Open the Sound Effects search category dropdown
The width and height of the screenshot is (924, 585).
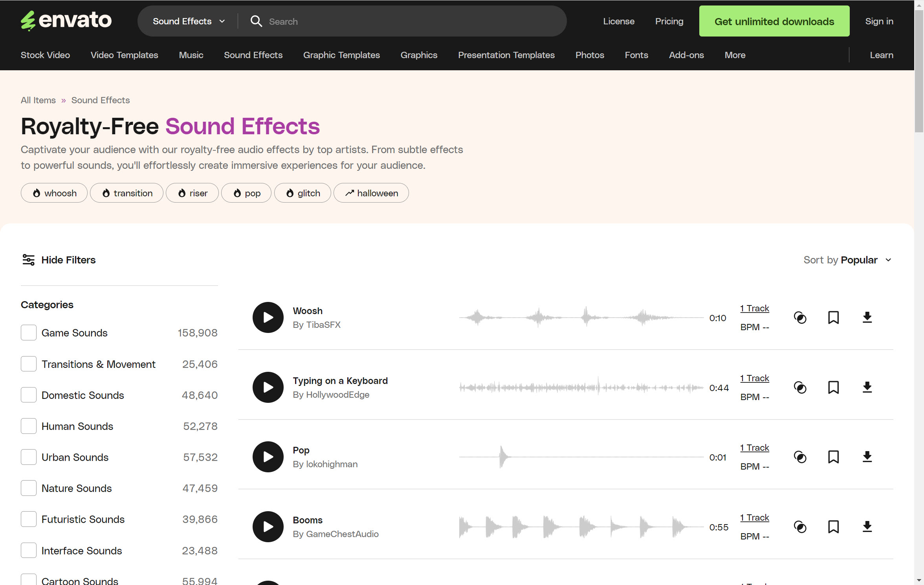189,21
